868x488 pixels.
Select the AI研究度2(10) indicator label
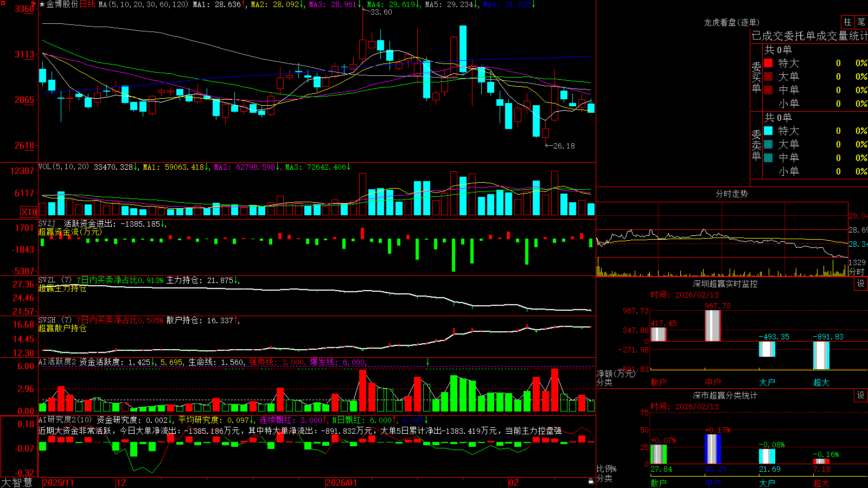65,420
